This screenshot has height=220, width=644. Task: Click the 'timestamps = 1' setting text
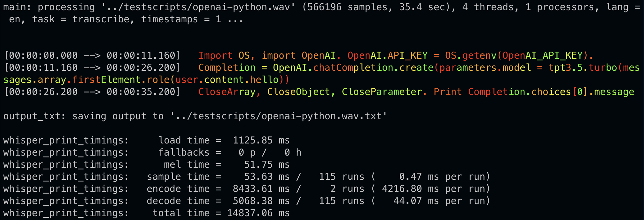[x=181, y=19]
